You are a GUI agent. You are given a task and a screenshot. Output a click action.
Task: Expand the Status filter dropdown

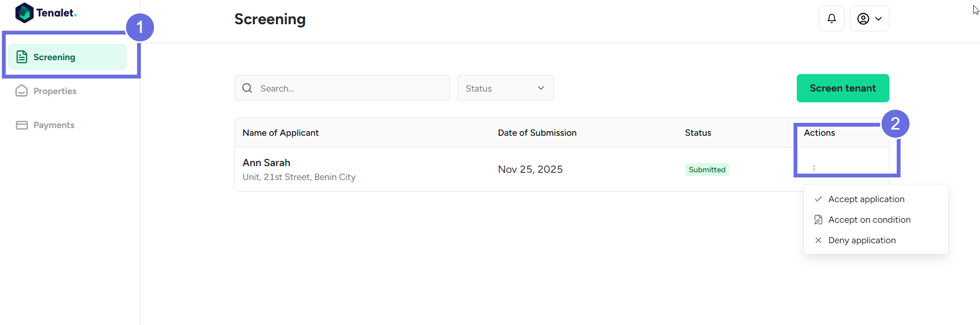[505, 88]
